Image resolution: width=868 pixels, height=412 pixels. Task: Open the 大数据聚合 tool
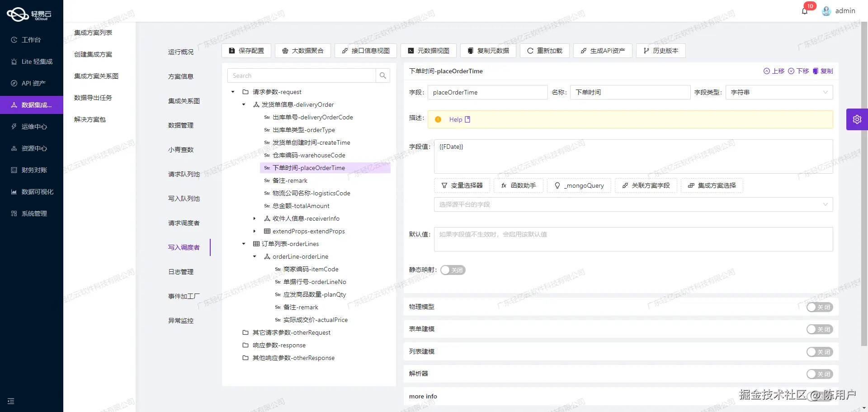[x=303, y=51]
